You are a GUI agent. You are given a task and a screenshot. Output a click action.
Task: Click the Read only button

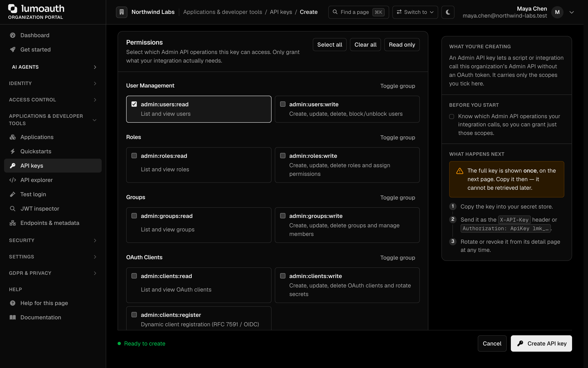(x=402, y=45)
